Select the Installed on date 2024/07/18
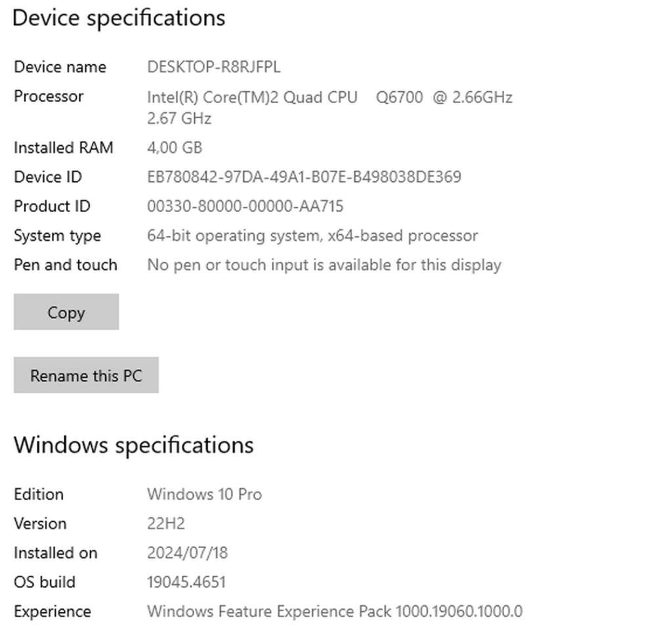Viewport: 672px width, 640px height. coord(187,553)
